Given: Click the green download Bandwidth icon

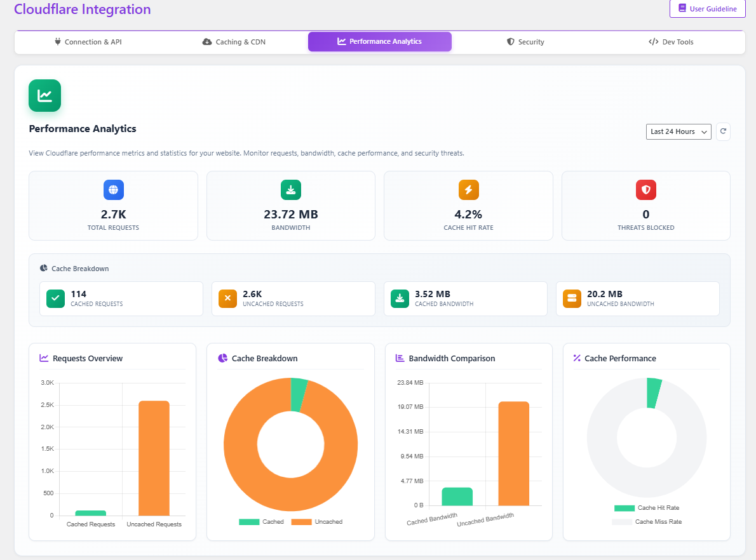Looking at the screenshot, I should pyautogui.click(x=290, y=190).
